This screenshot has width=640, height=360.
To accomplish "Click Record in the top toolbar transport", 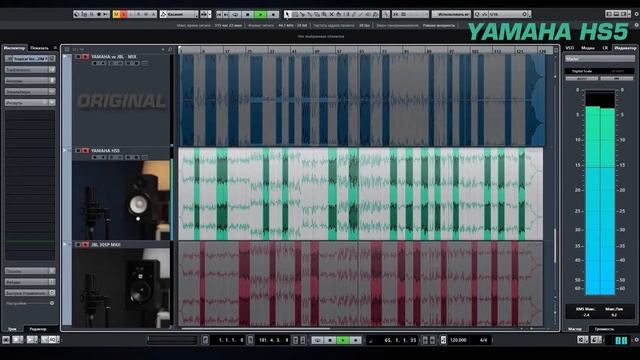I will tap(273, 14).
